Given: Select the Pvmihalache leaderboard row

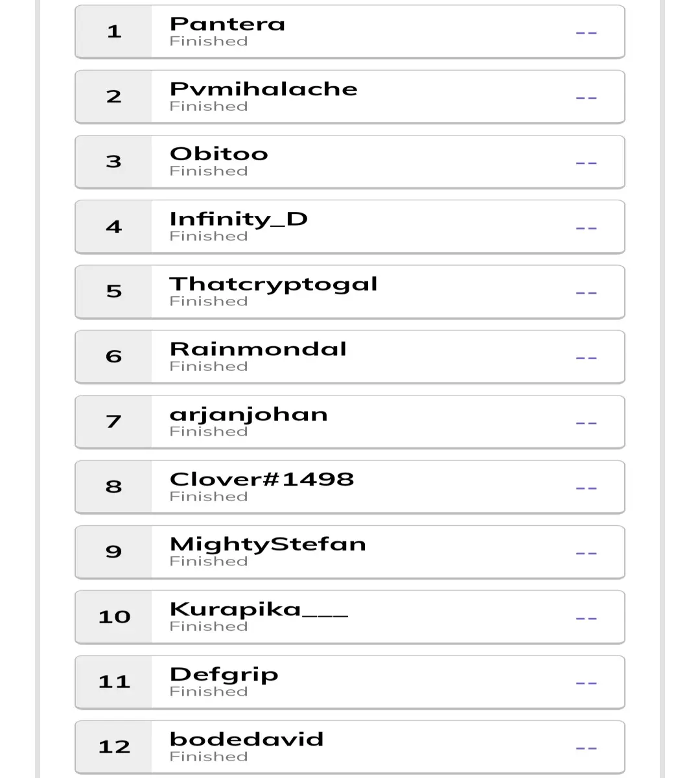Looking at the screenshot, I should (350, 97).
